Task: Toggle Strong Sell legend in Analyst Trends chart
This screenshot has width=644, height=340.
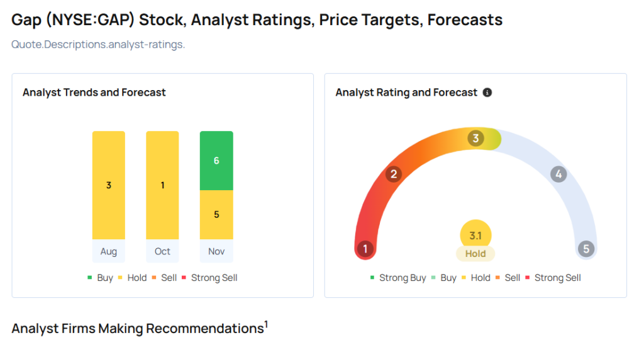Action: [209, 278]
